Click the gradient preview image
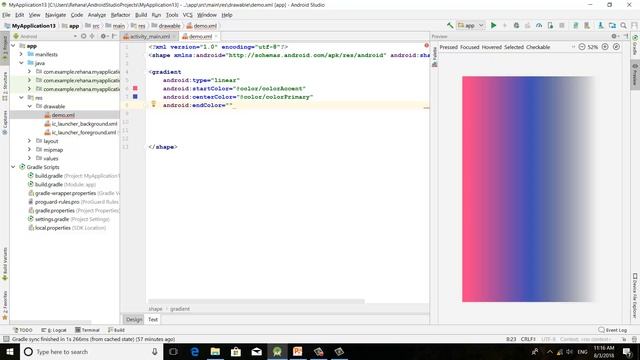The image size is (640, 360). [x=528, y=189]
